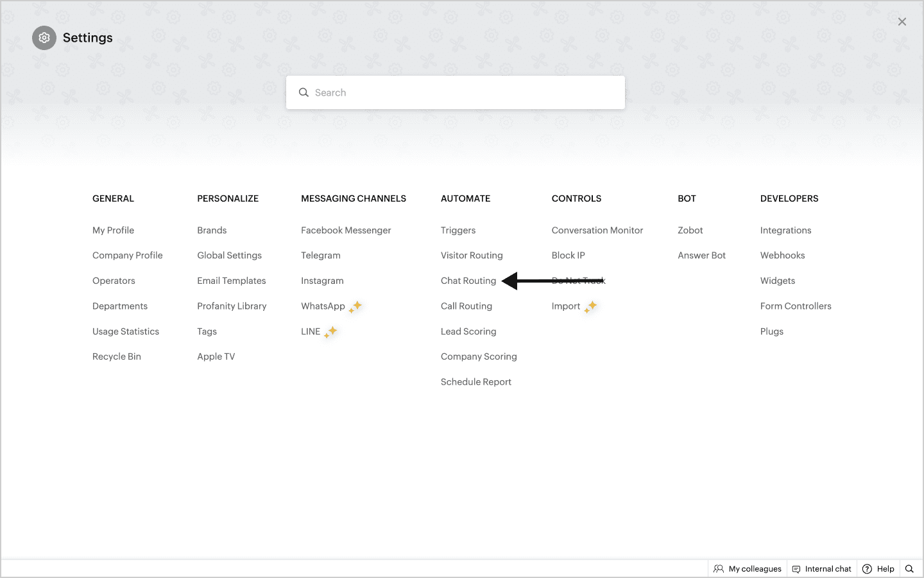This screenshot has height=578, width=924.
Task: Go to Email Templates
Action: (x=231, y=281)
